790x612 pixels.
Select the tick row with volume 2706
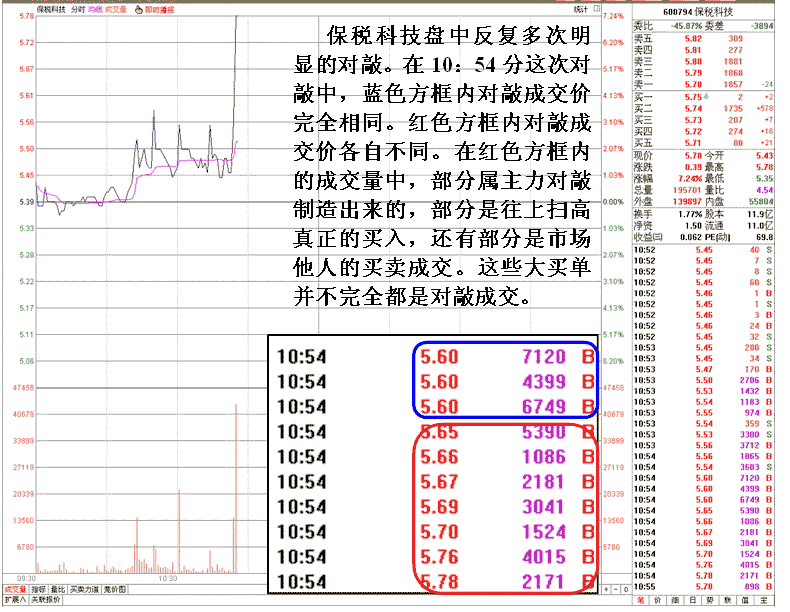703,380
